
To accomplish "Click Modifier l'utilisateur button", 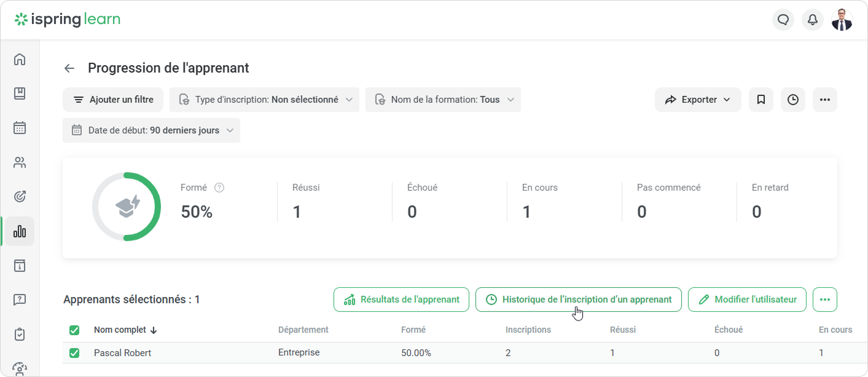I will (x=747, y=300).
